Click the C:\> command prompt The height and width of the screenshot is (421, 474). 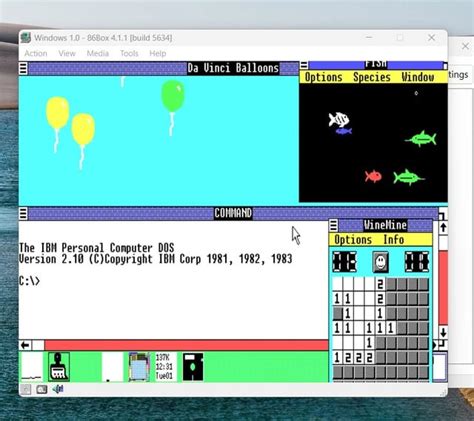[x=29, y=281]
